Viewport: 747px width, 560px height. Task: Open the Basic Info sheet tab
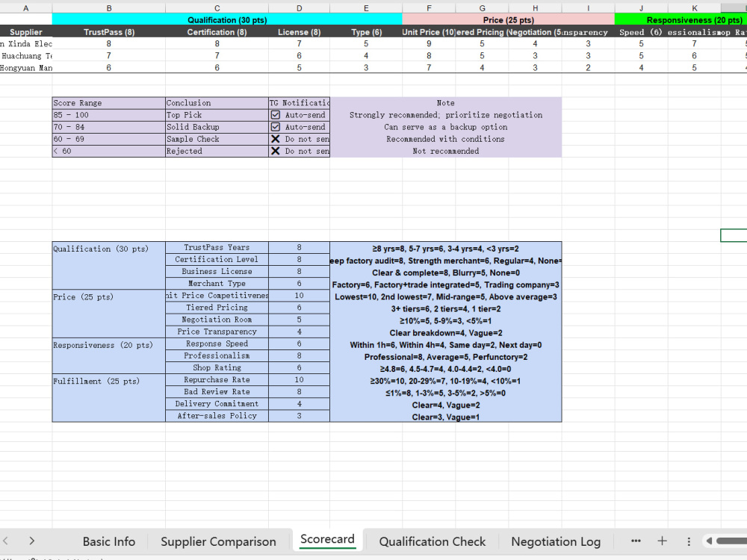108,541
